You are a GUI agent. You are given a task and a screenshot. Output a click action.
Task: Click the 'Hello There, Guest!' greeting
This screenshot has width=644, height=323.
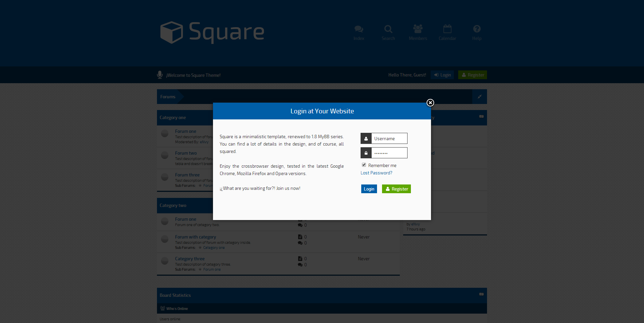pyautogui.click(x=407, y=75)
